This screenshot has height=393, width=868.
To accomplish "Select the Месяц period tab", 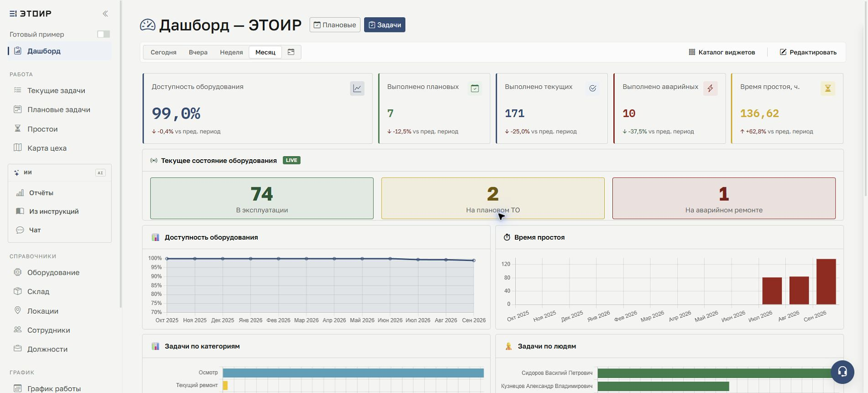I will (x=265, y=52).
